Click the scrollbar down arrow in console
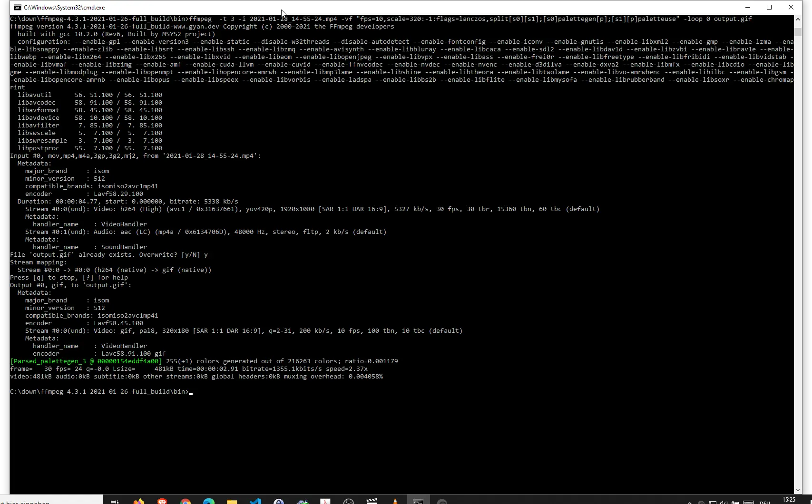Screen dimensions: 812x504 click(798, 490)
